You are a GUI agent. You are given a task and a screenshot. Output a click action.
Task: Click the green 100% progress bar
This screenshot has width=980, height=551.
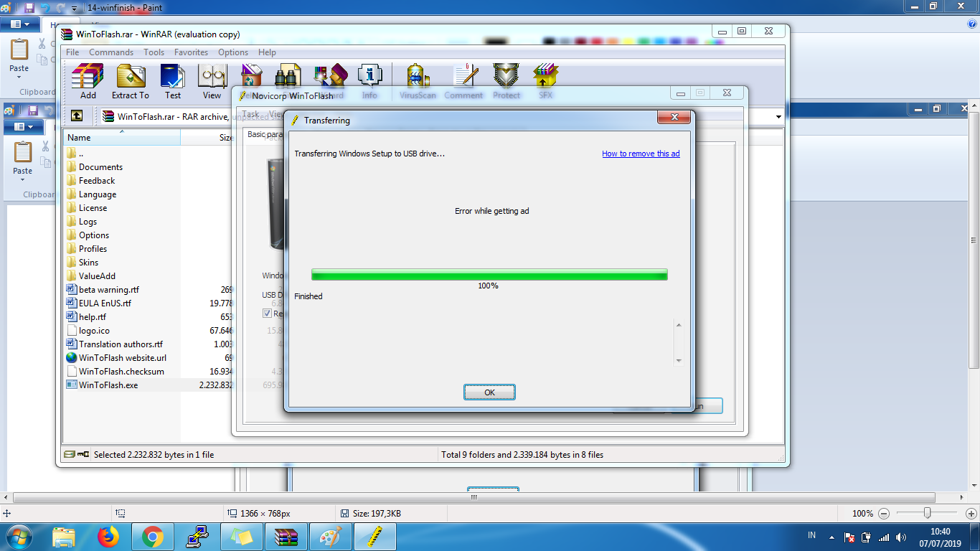tap(489, 275)
